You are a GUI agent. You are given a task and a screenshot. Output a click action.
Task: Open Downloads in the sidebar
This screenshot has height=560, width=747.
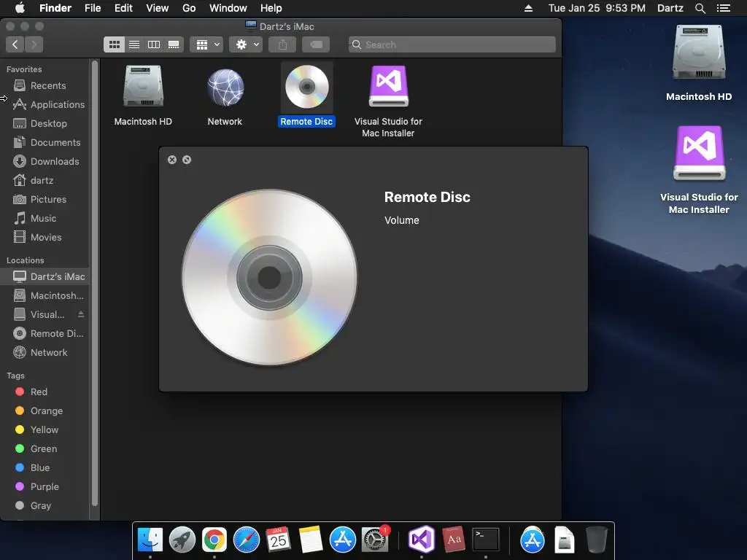point(44,161)
